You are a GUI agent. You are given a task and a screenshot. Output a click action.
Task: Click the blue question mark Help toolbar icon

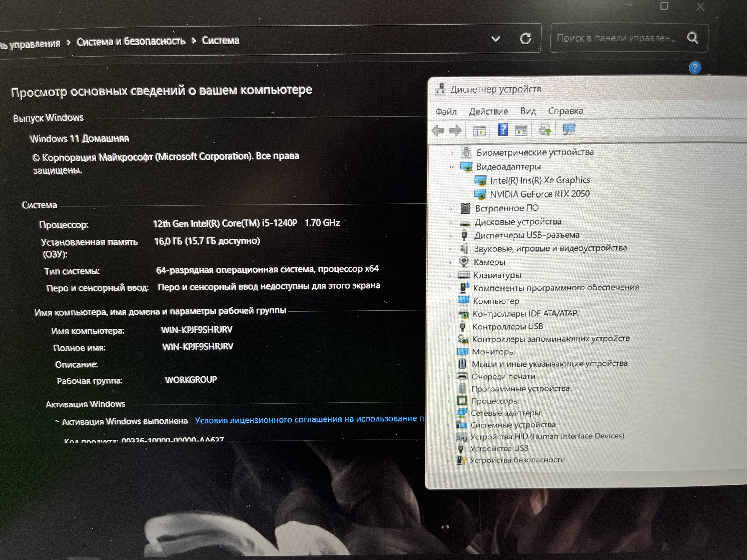tap(503, 130)
